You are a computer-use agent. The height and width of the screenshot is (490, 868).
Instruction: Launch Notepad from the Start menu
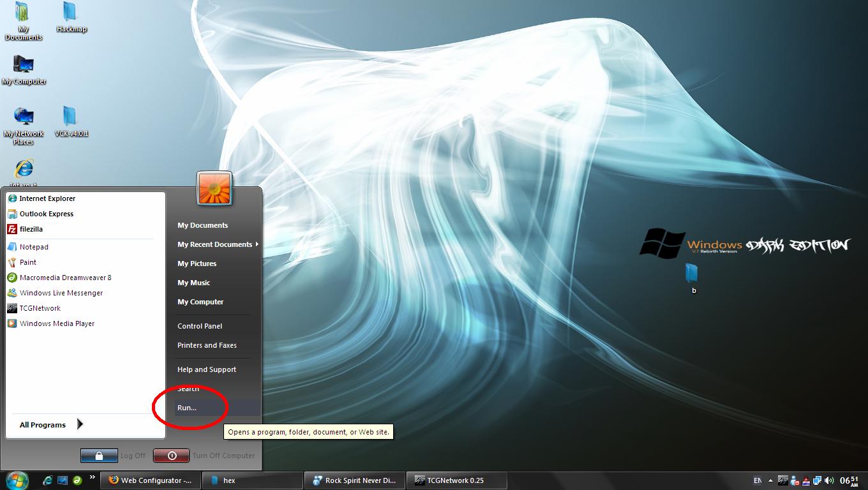tap(28, 247)
